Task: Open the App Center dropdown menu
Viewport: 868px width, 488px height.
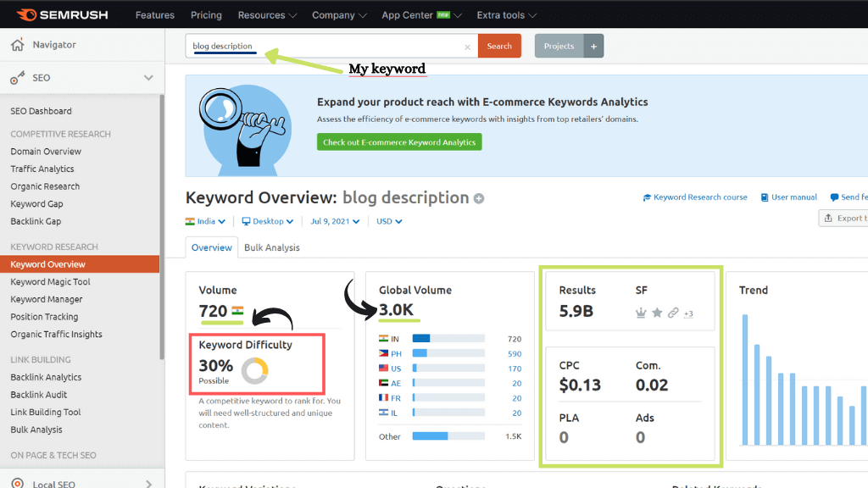Action: (421, 15)
